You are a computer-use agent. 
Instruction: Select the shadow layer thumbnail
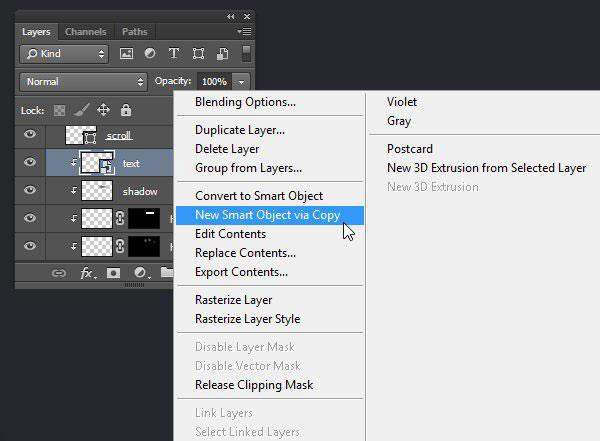96,190
